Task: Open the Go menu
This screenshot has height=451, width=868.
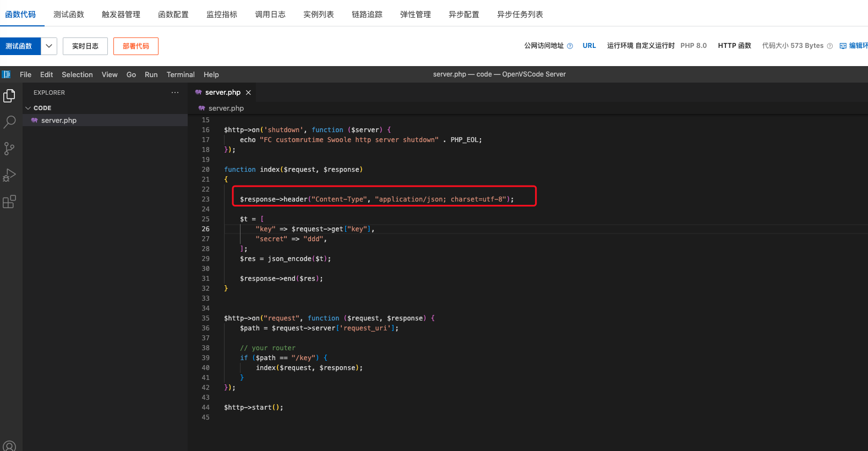Action: tap(131, 74)
